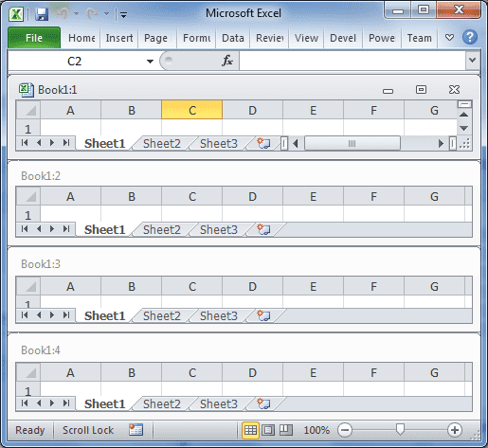Open the Undo history dropdown arrow

coord(76,13)
